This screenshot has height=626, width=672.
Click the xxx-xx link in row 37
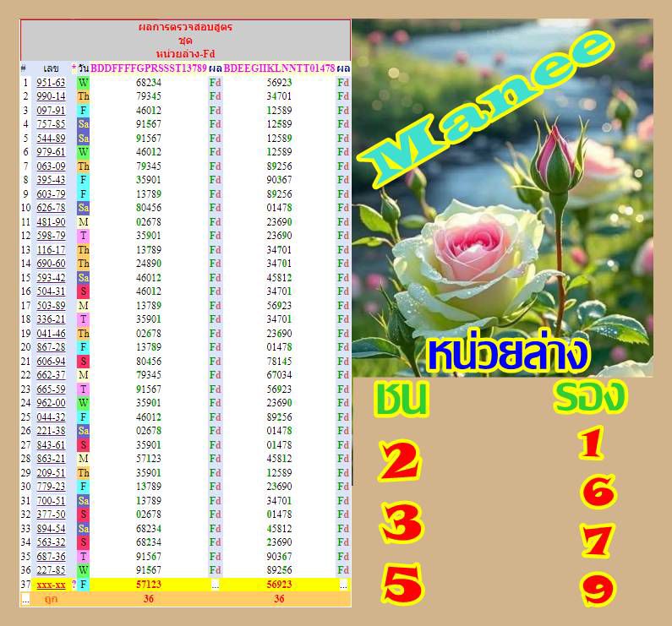(51, 585)
